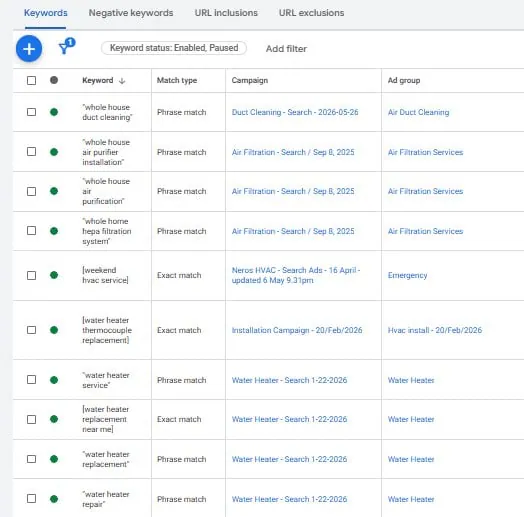Click status dot for 'whole house air purification'
The height and width of the screenshot is (517, 524).
(54, 191)
